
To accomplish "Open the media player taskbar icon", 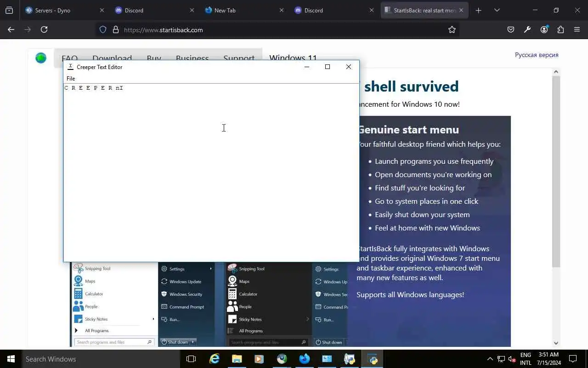I will pos(259,359).
